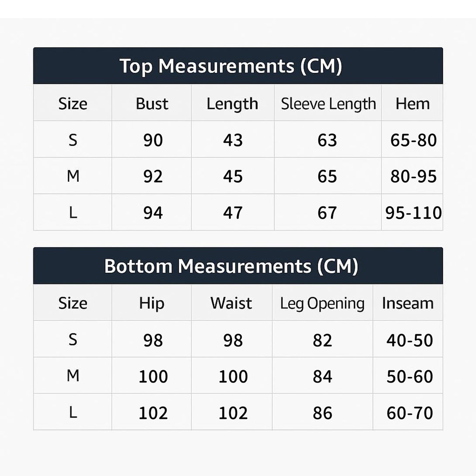
Task: Select sleeve length value 67
Action: [327, 213]
